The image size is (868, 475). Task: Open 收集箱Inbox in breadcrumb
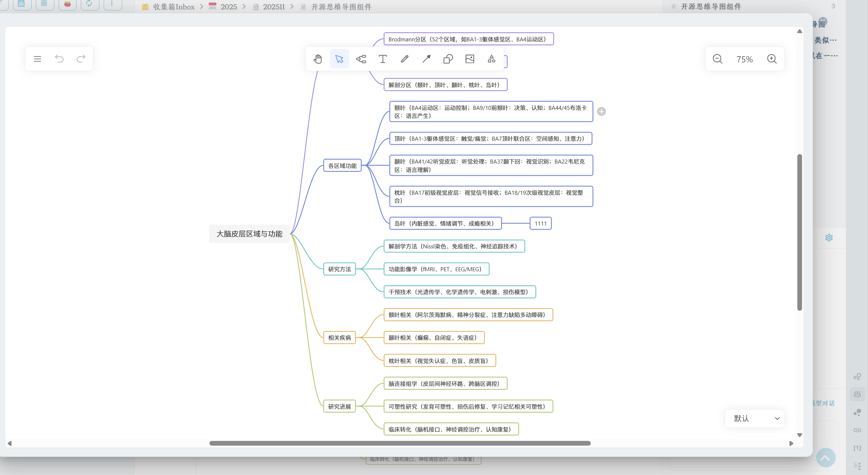coord(173,7)
